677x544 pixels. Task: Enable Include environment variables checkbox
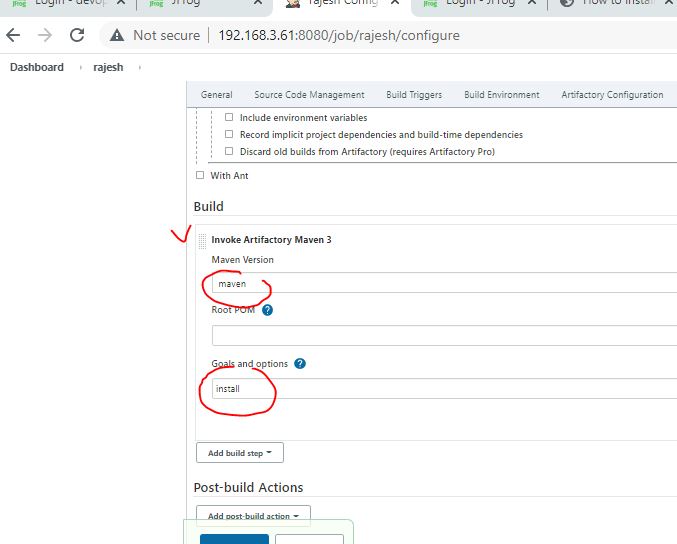pyautogui.click(x=229, y=118)
